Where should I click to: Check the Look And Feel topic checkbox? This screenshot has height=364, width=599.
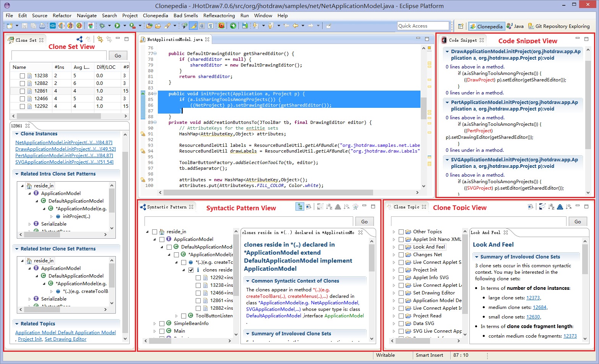401,247
